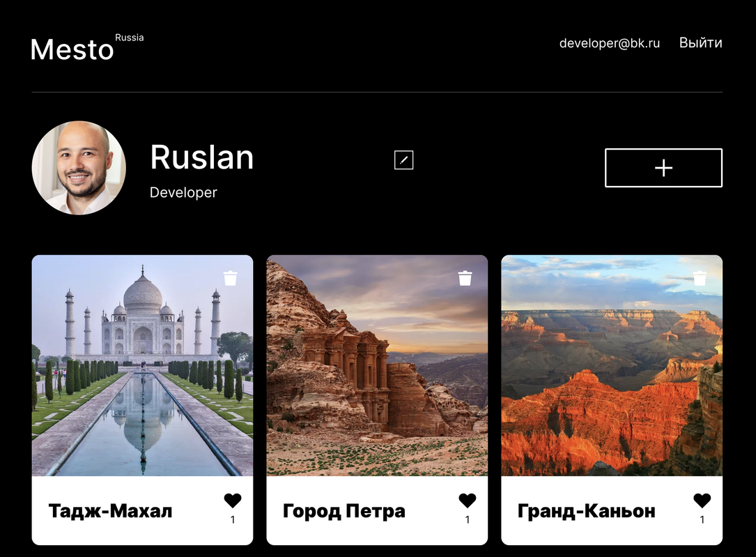Open the Grand Canyon photo
This screenshot has width=756, height=557.
612,366
